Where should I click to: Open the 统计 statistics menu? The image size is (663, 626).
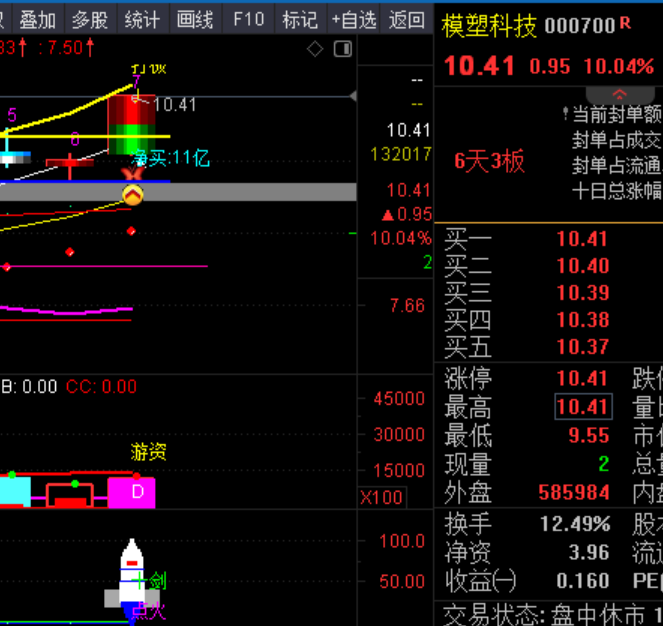coord(142,19)
